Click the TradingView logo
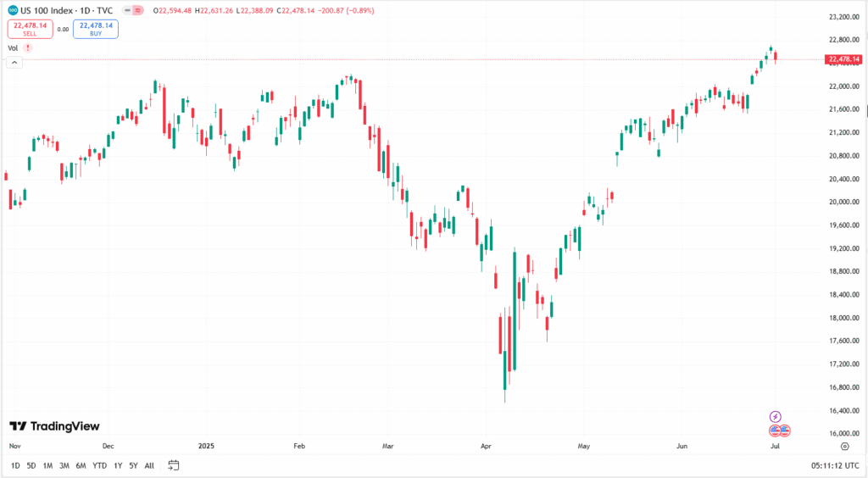The width and height of the screenshot is (868, 478). point(54,426)
